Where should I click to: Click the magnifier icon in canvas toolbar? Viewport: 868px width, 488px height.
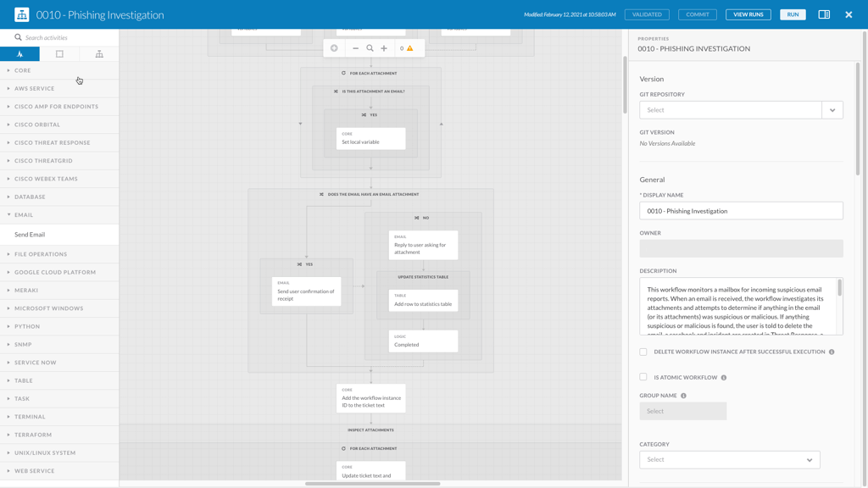(370, 48)
